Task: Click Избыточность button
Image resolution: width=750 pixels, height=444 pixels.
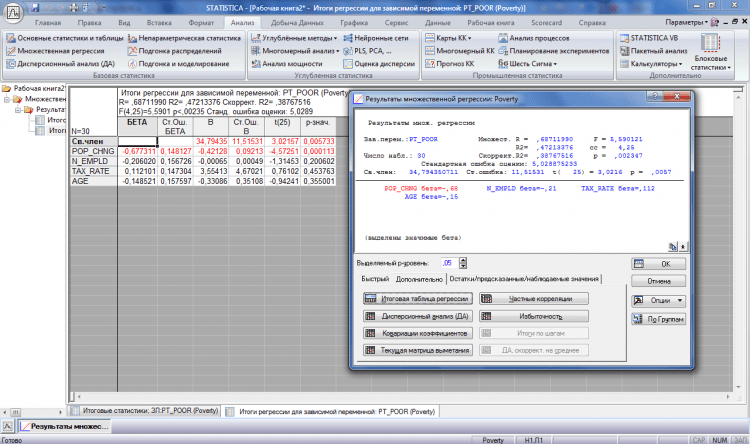Action: [x=534, y=316]
